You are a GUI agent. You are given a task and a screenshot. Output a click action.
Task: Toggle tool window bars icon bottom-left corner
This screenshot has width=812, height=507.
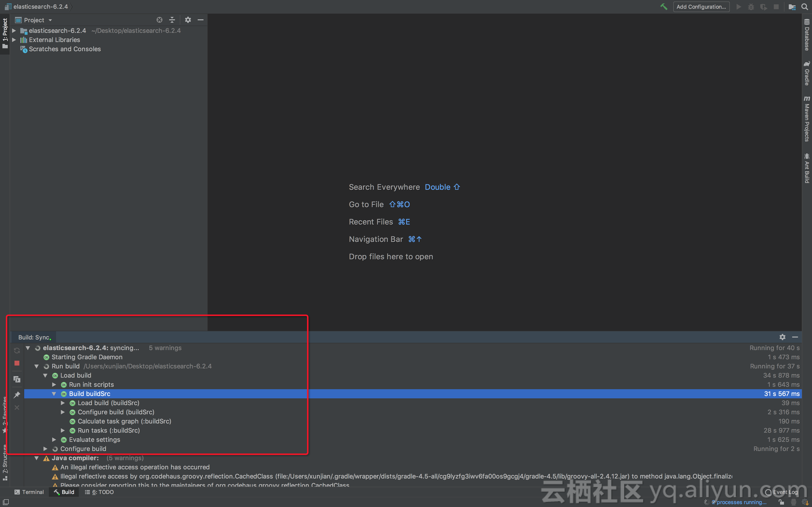pos(6,502)
